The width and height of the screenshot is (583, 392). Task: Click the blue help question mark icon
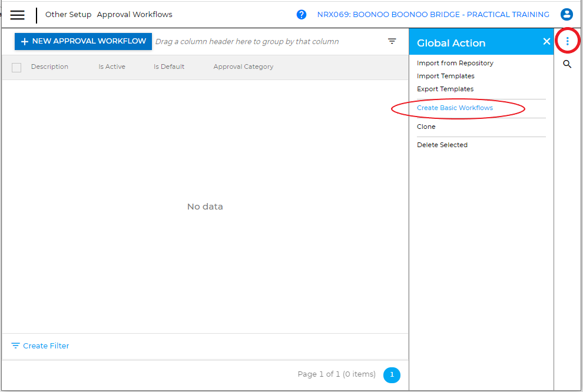[302, 15]
